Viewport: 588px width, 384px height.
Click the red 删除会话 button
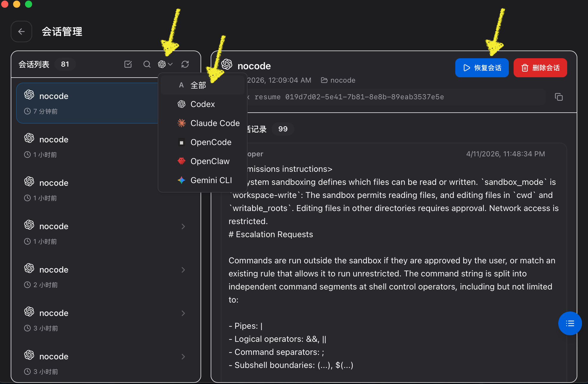[x=540, y=68]
